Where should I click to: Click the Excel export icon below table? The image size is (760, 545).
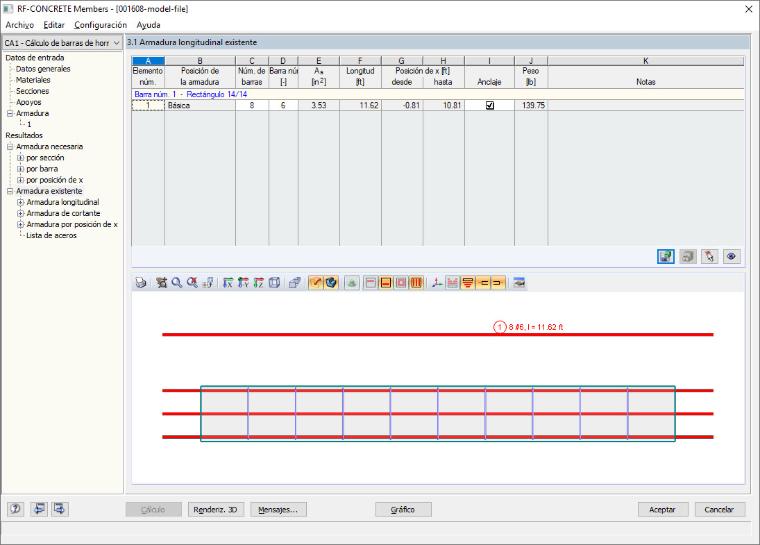click(665, 256)
